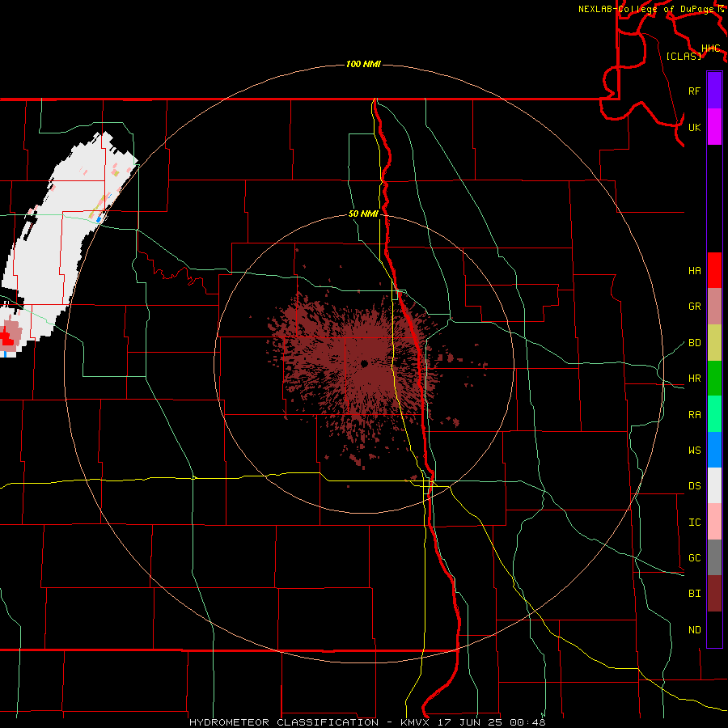Click the "WS" legend label
Image resolution: width=728 pixels, height=728 pixels.
(x=694, y=451)
